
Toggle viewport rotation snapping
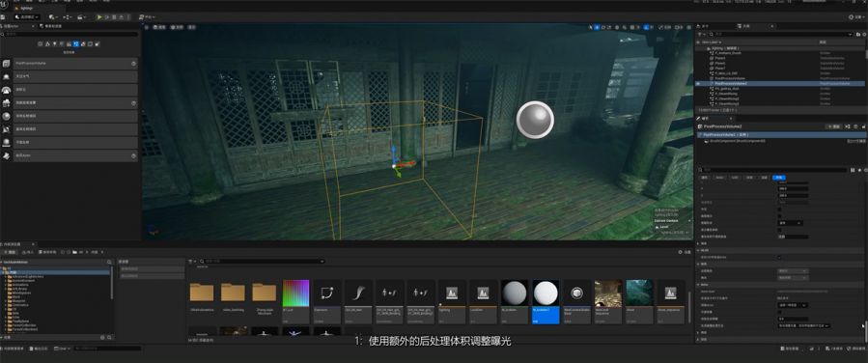tap(646, 27)
